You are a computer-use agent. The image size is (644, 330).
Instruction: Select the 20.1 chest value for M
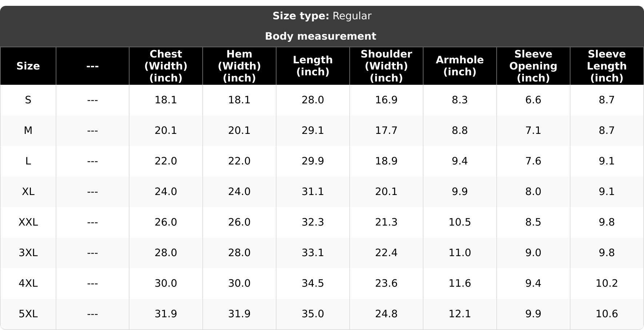[166, 130]
